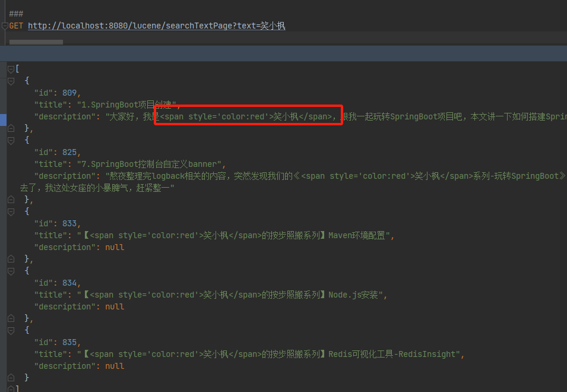Fold the object containing id 835 at its opening brace
This screenshot has width=567, height=392.
(x=11, y=330)
